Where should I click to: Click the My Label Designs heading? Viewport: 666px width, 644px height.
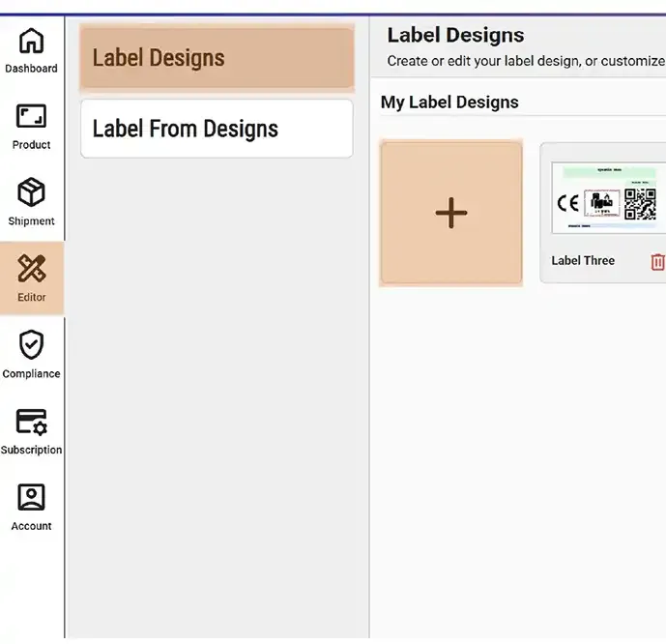(x=449, y=102)
